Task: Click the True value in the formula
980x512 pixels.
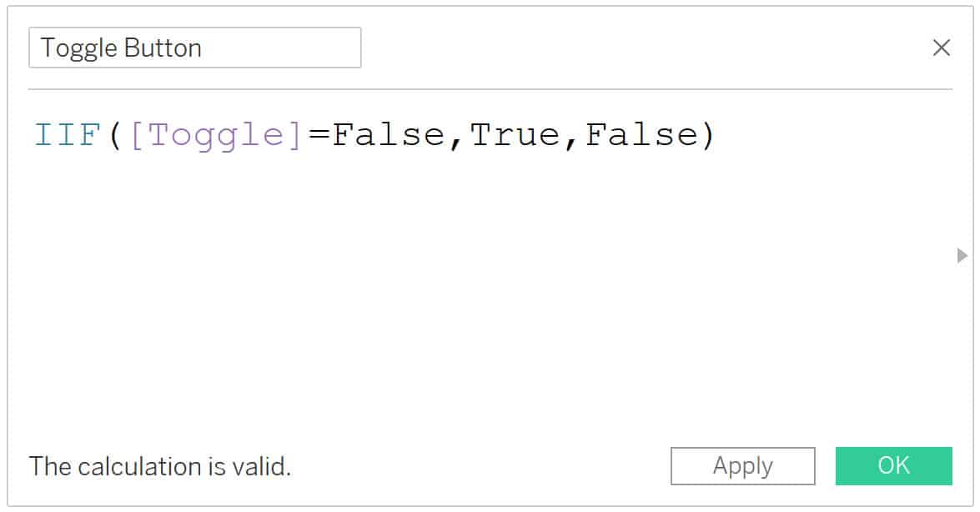Action: click(515, 135)
